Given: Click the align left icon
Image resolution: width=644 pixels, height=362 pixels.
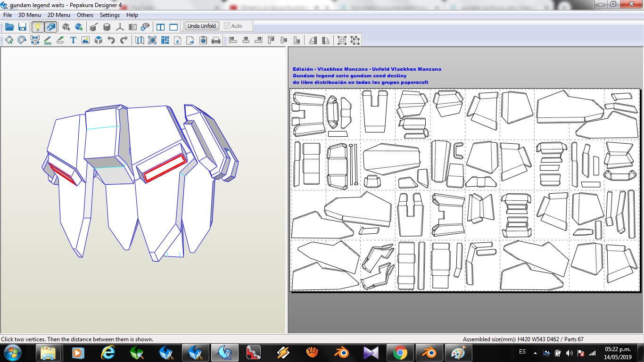Looking at the screenshot, I should coord(233,40).
